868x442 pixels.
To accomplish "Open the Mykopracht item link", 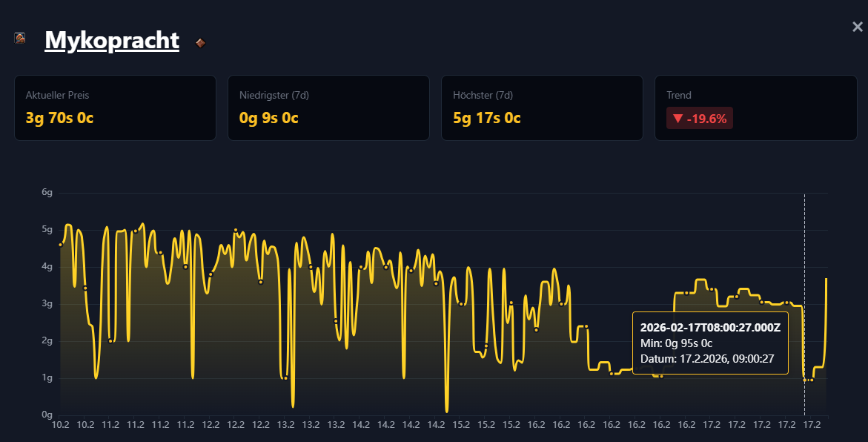I will tap(111, 41).
